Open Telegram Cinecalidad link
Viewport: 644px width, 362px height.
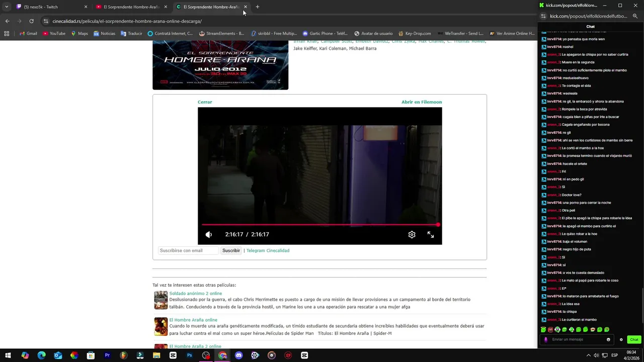point(268,250)
